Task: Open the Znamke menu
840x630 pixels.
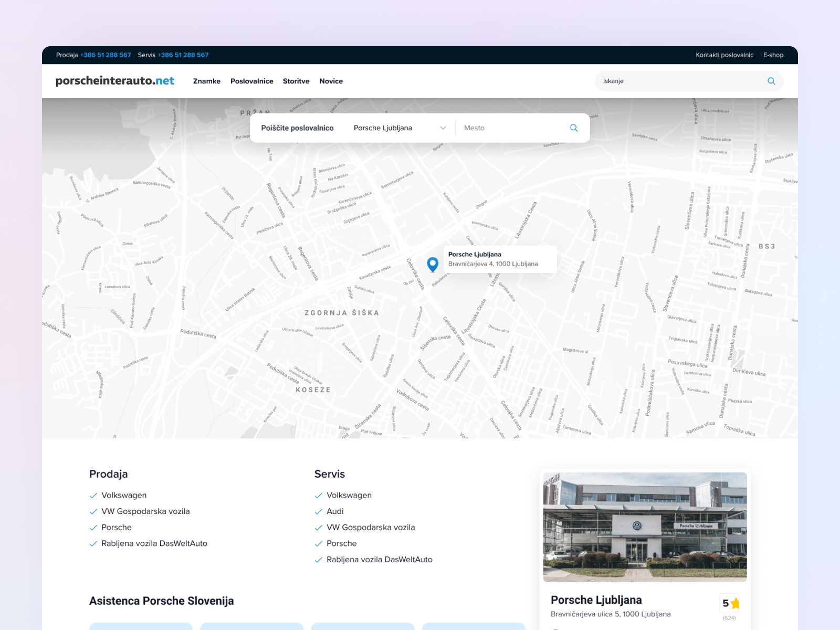Action: [x=207, y=81]
